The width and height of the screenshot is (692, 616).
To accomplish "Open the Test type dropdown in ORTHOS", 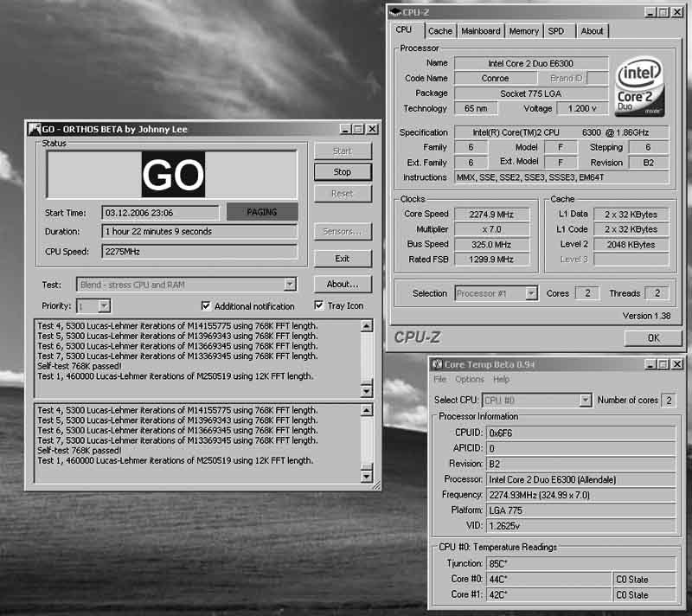I will 290,284.
